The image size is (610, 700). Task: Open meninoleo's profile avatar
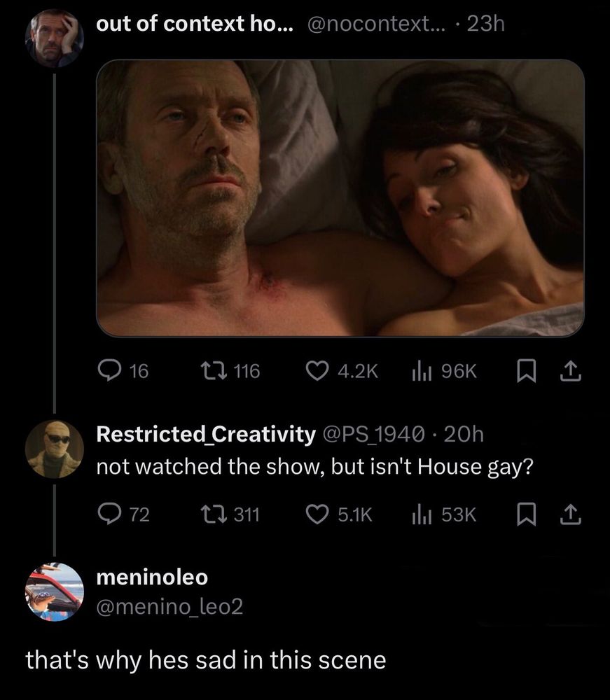[55, 591]
